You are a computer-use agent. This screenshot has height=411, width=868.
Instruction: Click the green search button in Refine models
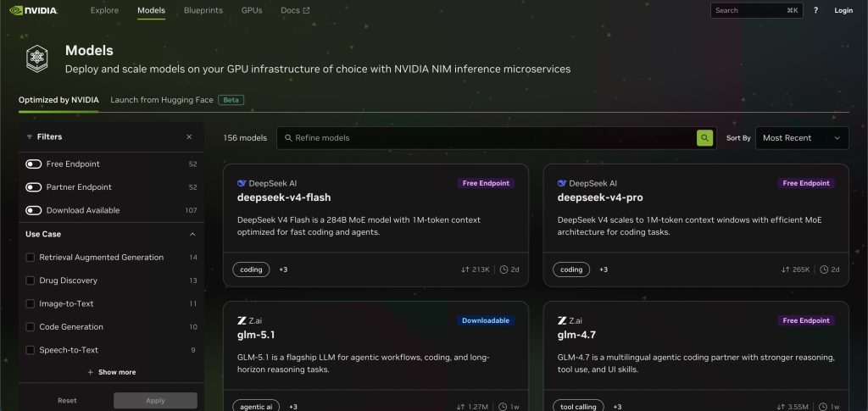click(x=704, y=138)
